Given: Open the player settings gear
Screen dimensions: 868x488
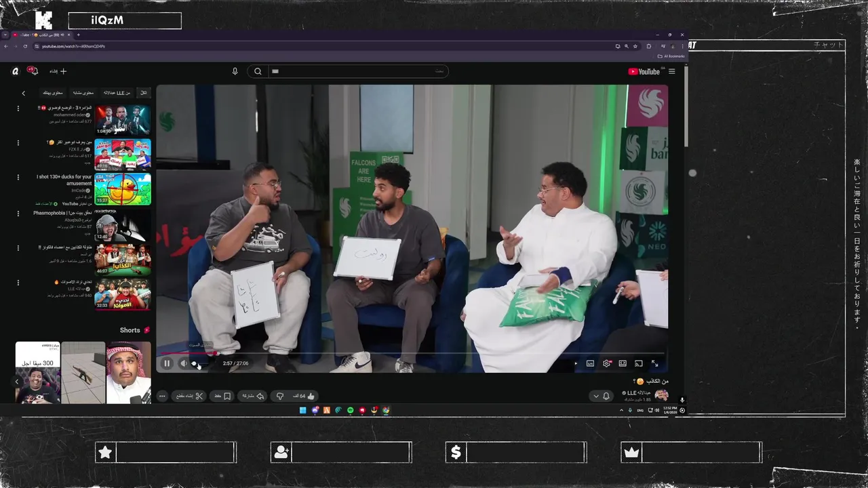Looking at the screenshot, I should point(607,363).
